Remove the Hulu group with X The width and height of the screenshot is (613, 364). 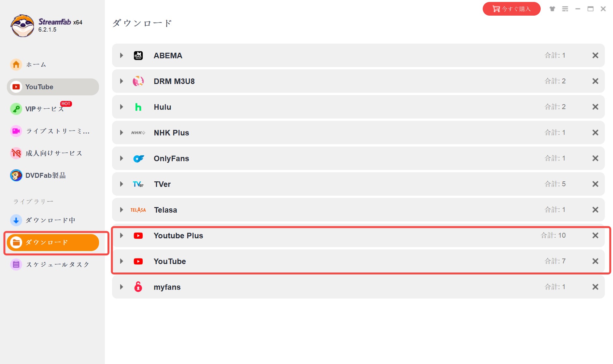595,107
